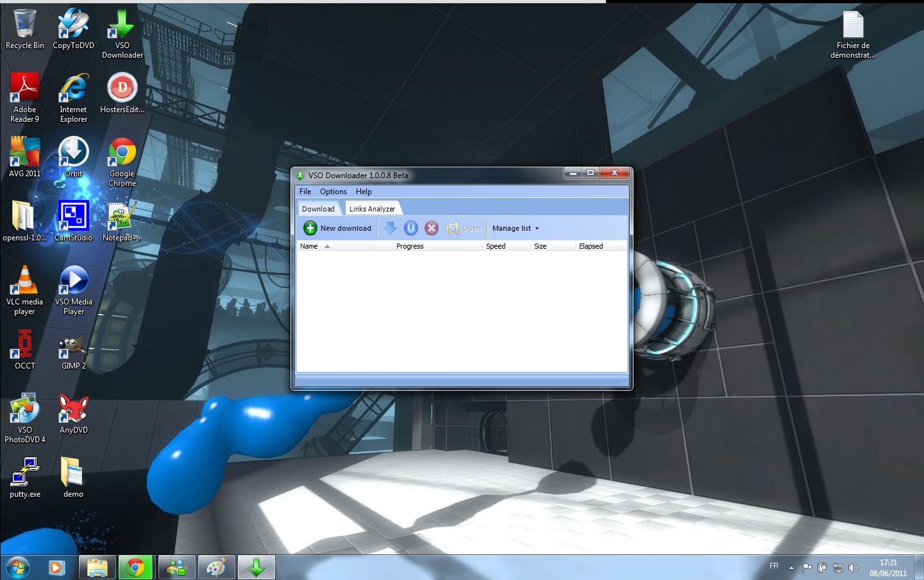This screenshot has width=924, height=580.
Task: Switch to the Links Analyzer tab
Action: click(x=373, y=209)
